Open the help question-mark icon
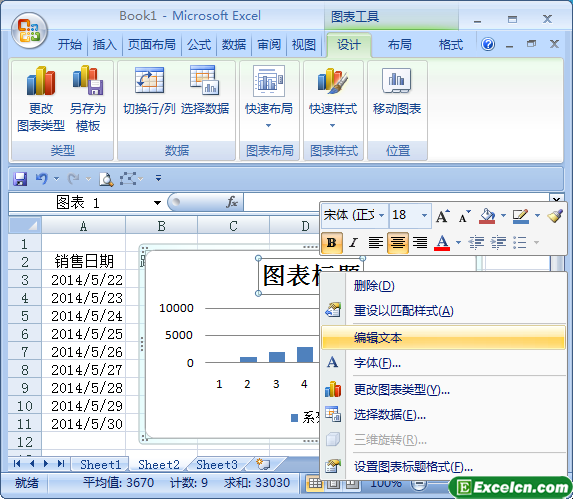 coord(488,45)
